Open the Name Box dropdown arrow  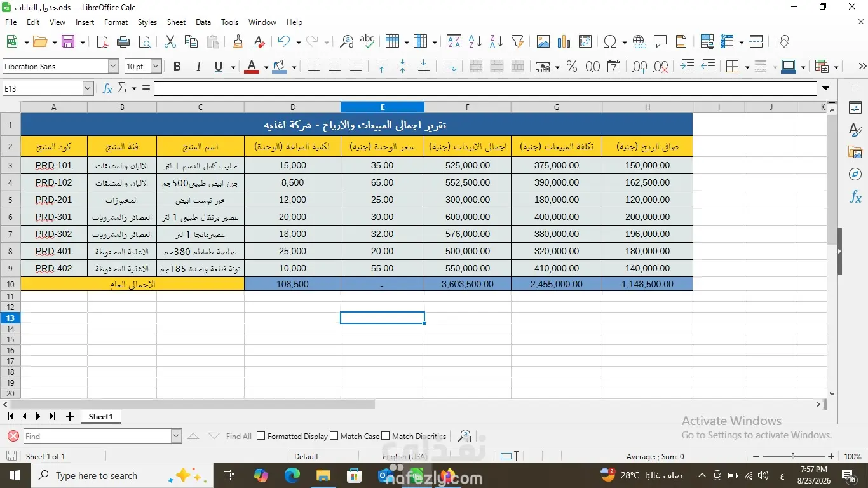click(88, 89)
